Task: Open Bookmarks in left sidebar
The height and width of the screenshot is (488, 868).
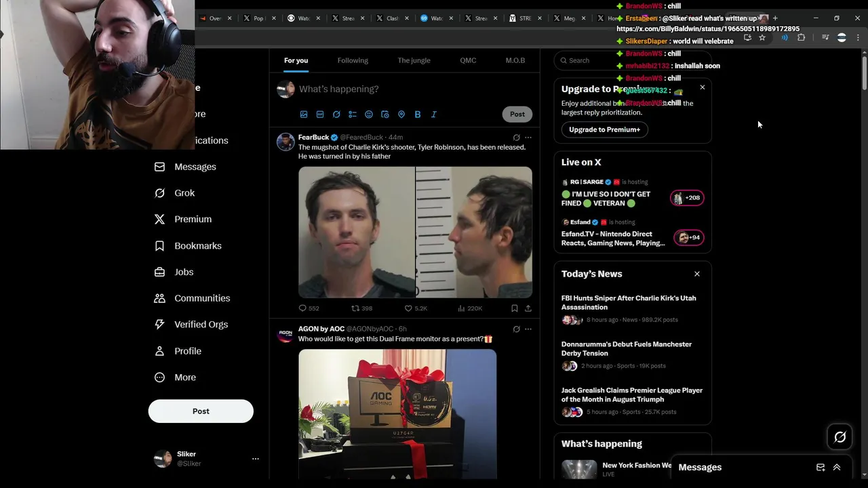Action: [188, 246]
